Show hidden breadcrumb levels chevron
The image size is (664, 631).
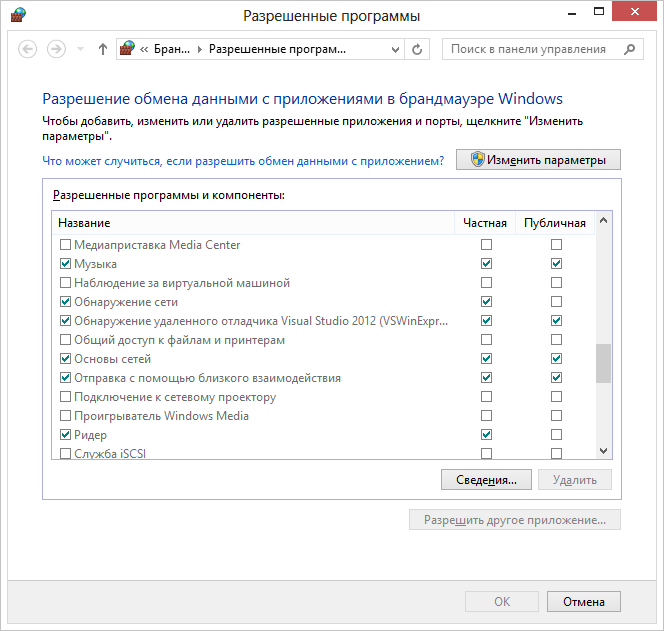pos(144,50)
